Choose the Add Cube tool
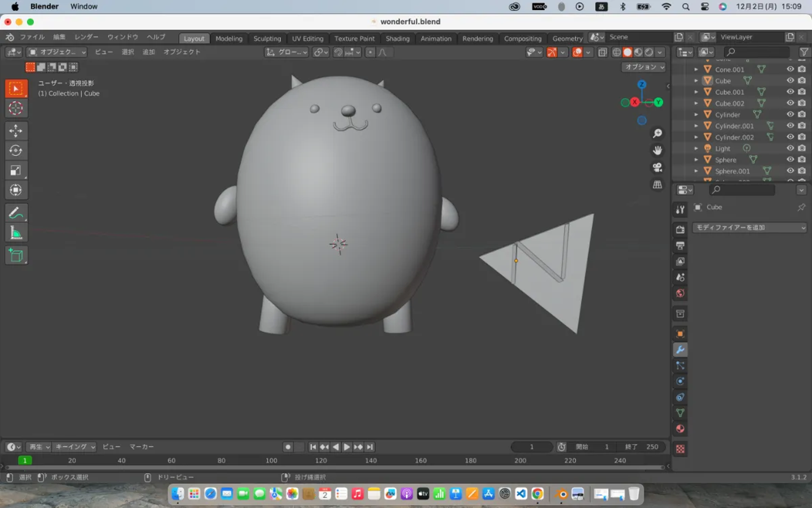This screenshot has width=812, height=508. (16, 256)
